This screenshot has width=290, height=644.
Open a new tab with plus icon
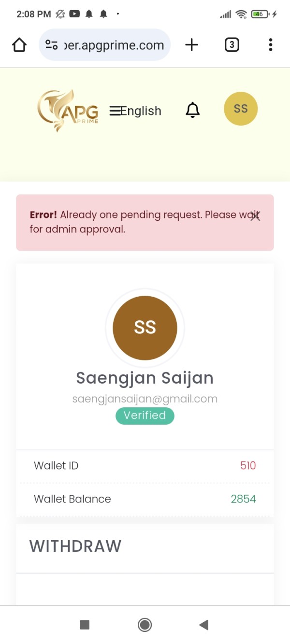tap(192, 45)
